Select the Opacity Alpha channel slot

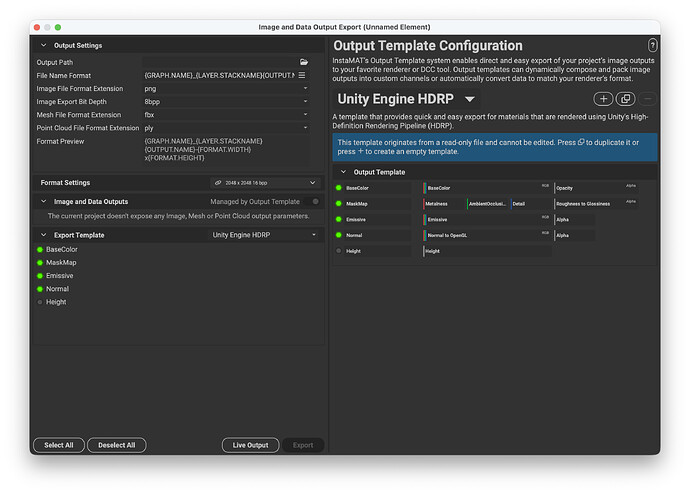click(596, 188)
